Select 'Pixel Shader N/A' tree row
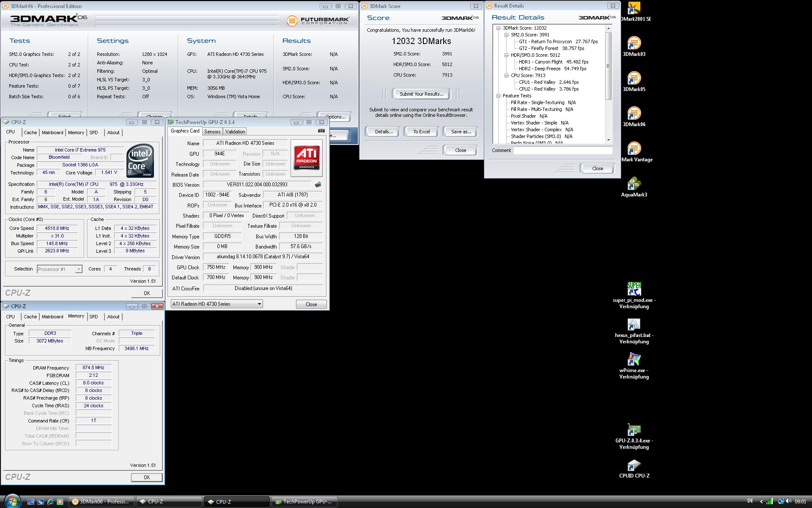812x508 pixels. coord(529,116)
